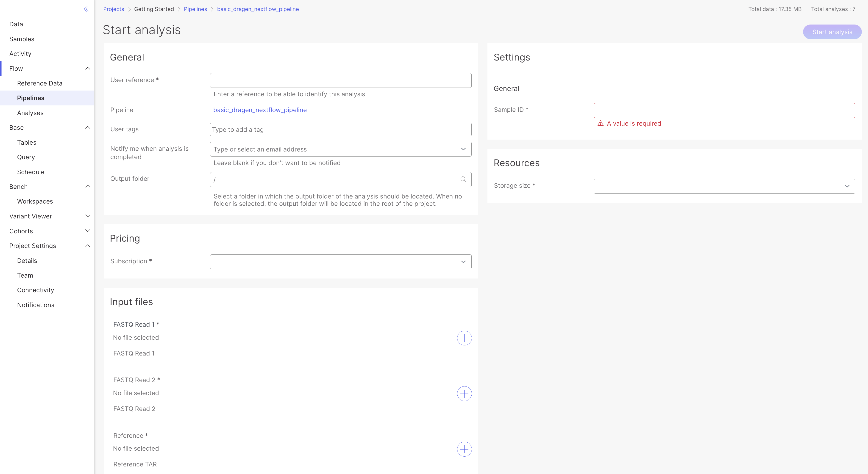Collapse the sidebar with double-chevron icon
This screenshot has height=474, width=868.
[86, 9]
